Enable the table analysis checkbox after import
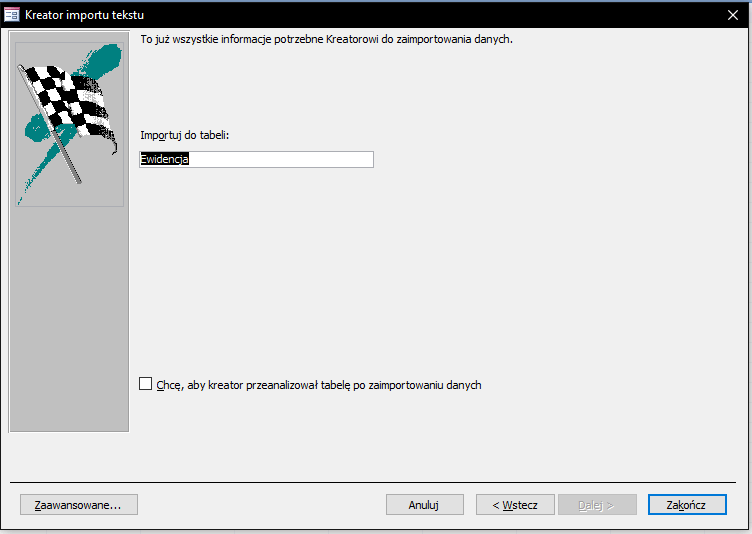 point(145,384)
